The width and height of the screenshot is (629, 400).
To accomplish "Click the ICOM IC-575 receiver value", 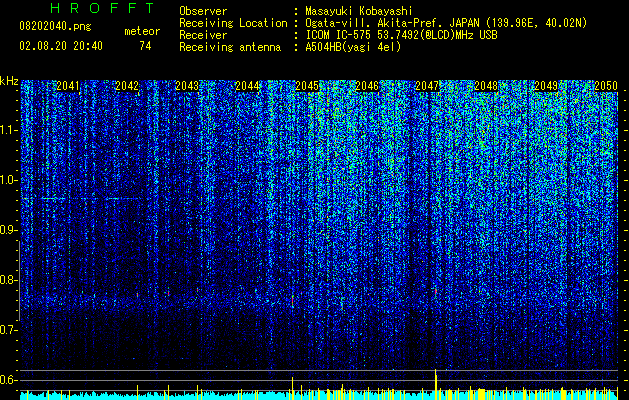I will 401,35.
